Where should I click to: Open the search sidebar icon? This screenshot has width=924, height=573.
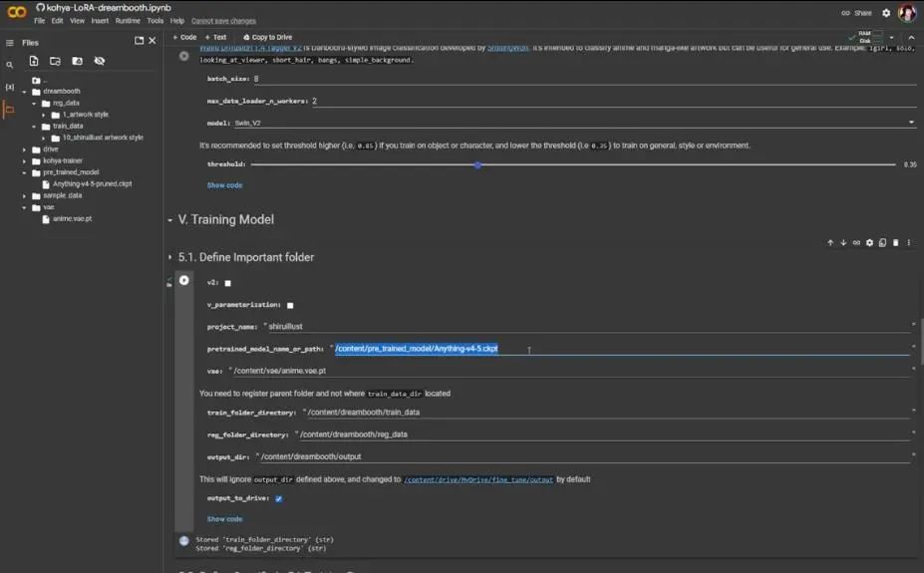coord(9,65)
